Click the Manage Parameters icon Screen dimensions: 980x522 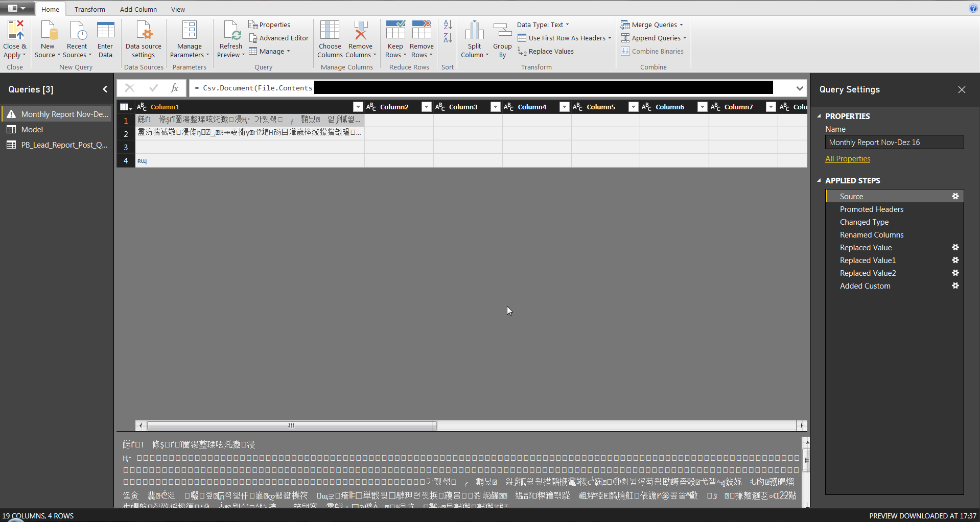[190, 31]
